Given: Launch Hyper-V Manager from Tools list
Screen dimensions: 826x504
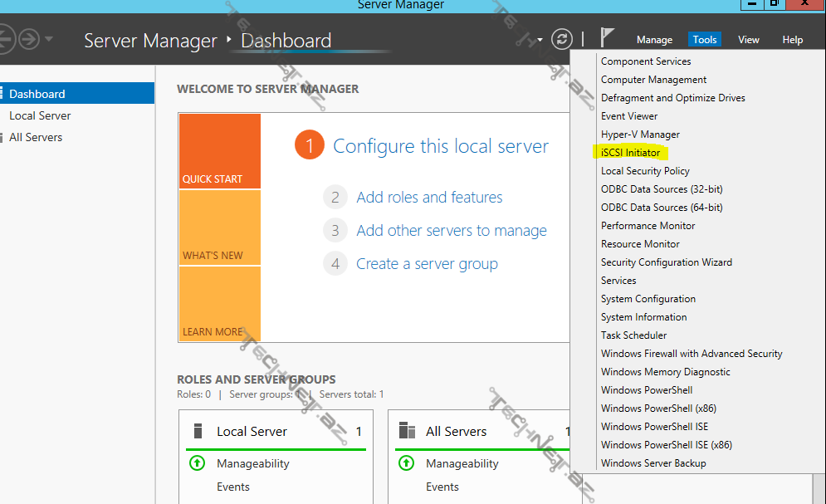Looking at the screenshot, I should [x=640, y=135].
